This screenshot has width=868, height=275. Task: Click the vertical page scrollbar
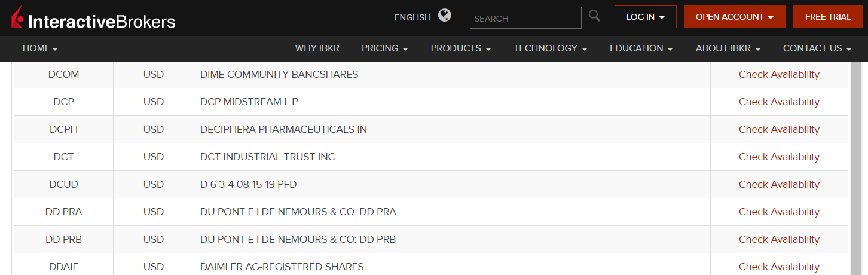(x=856, y=167)
